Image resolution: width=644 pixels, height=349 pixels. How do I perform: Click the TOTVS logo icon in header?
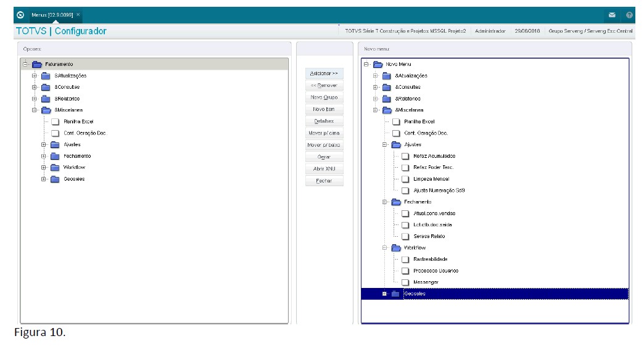20,15
